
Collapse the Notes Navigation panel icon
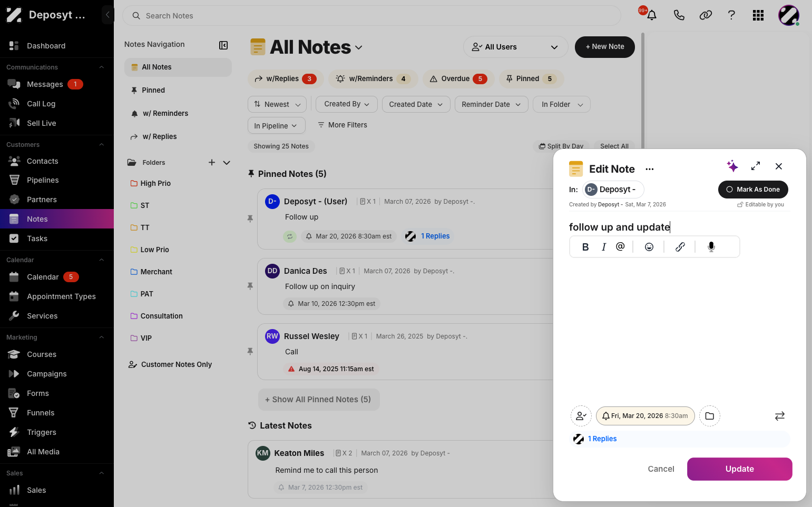pos(223,45)
